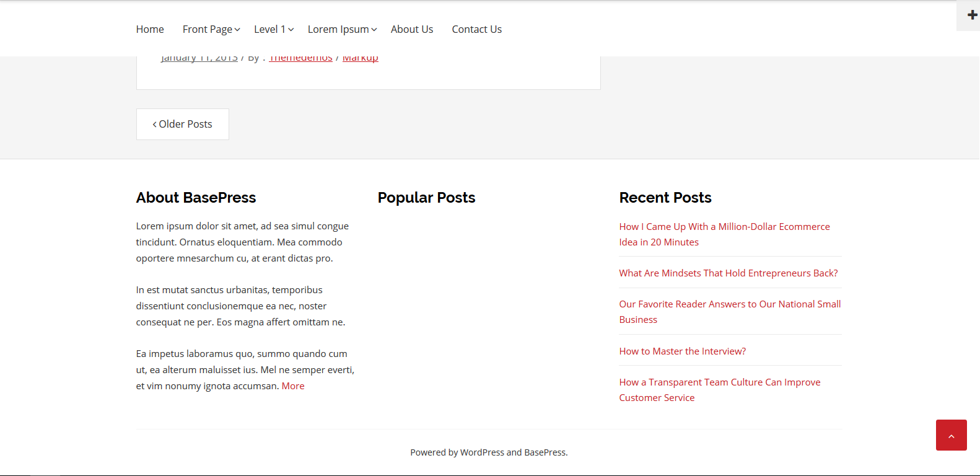Click the Themedemos author link
Viewport: 980px width, 476px height.
point(300,59)
